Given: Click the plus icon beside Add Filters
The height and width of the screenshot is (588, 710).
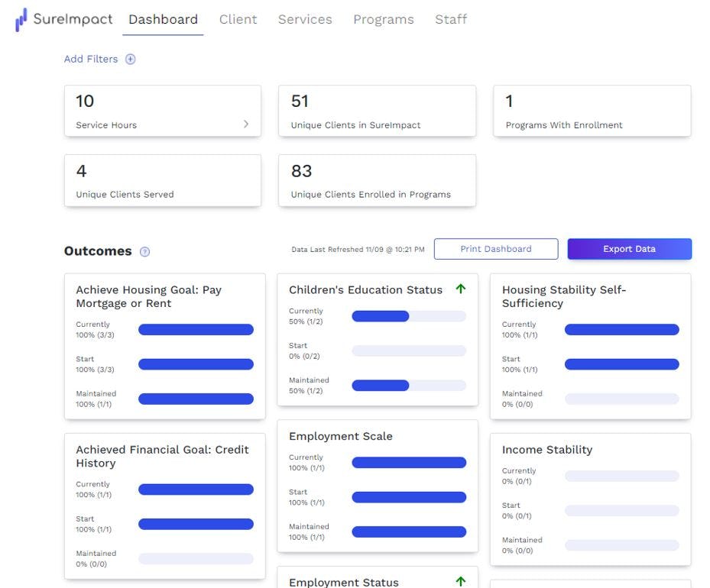Looking at the screenshot, I should [130, 60].
